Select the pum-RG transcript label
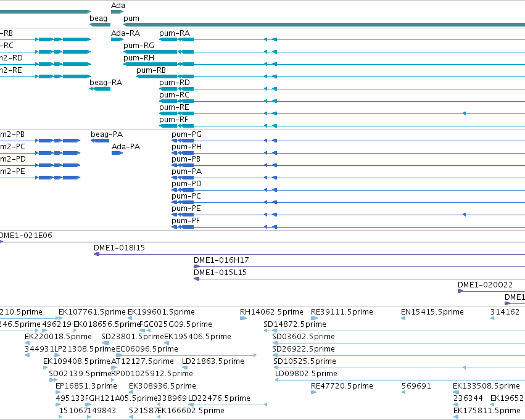 click(139, 46)
